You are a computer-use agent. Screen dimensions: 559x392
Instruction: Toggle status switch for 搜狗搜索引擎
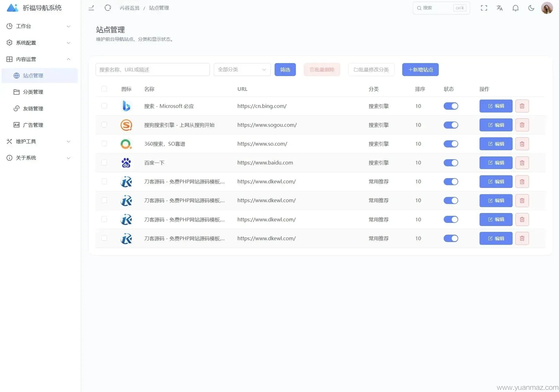click(451, 125)
